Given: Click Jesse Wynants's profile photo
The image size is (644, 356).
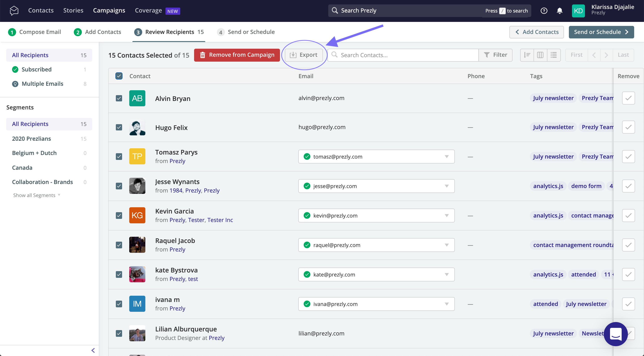Looking at the screenshot, I should 137,186.
